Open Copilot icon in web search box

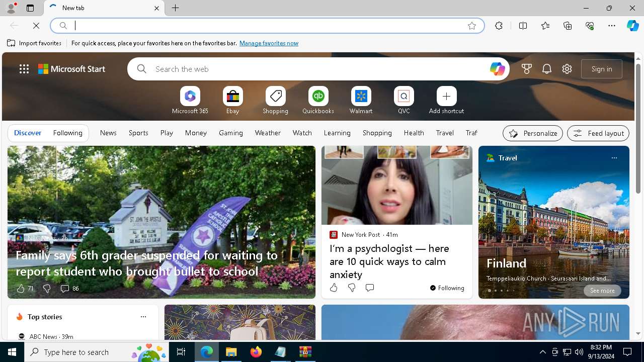click(497, 69)
